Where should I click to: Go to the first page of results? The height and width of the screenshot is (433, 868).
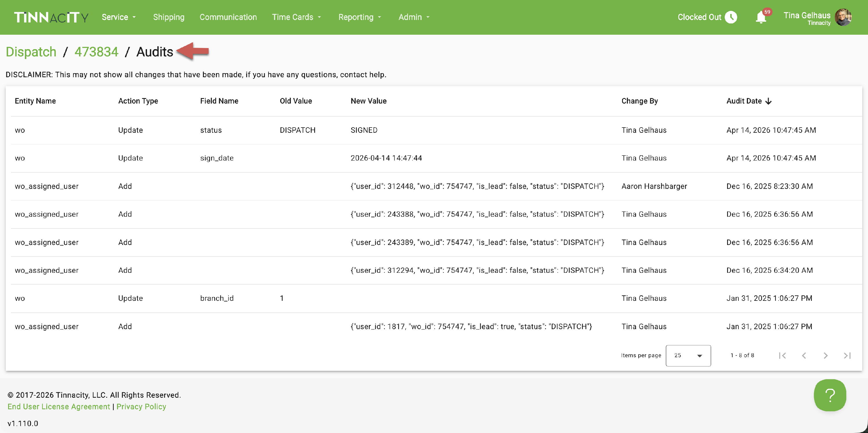(x=782, y=355)
